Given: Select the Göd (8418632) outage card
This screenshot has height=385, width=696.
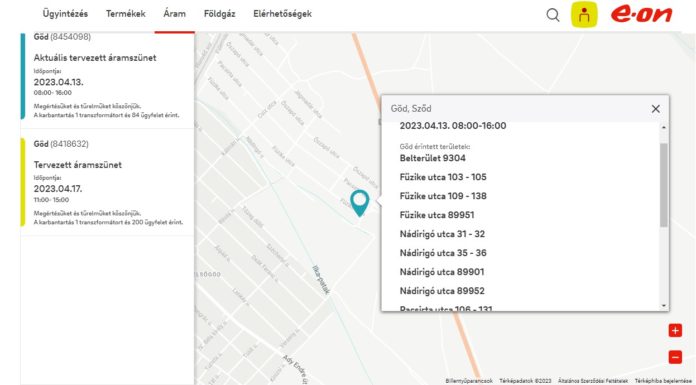Looking at the screenshot, I should click(107, 182).
